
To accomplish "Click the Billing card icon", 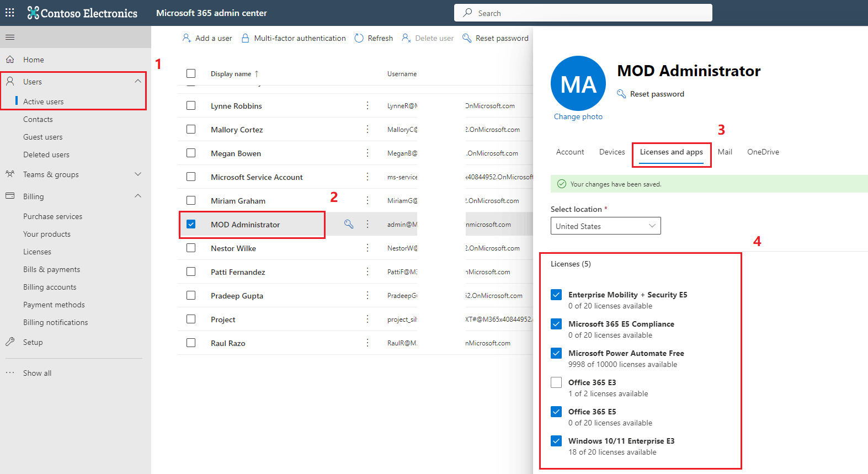I will [x=10, y=196].
